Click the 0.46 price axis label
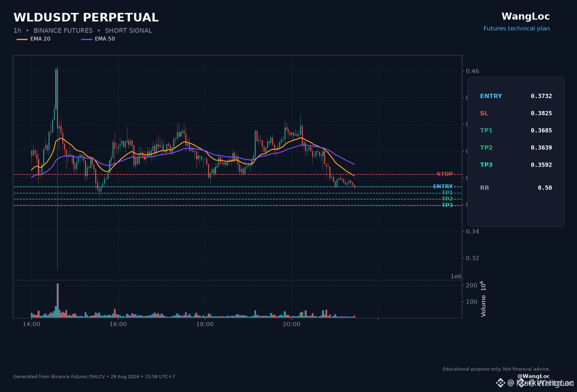 [x=472, y=71]
